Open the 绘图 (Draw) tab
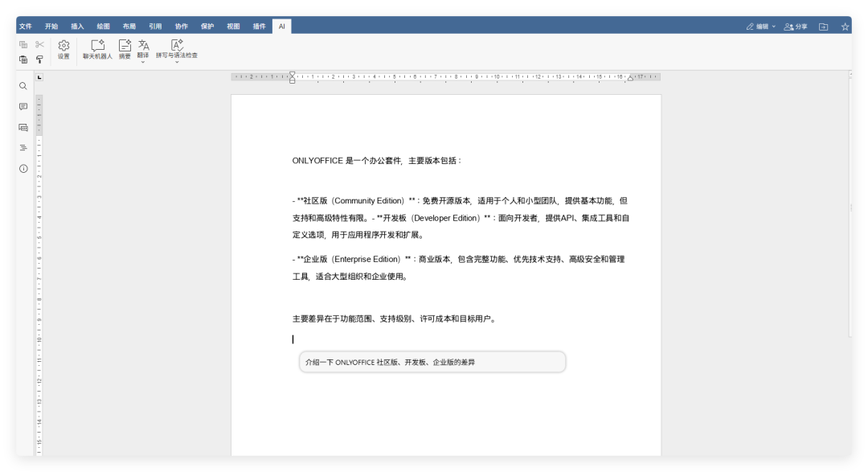The height and width of the screenshot is (472, 868). coord(103,26)
